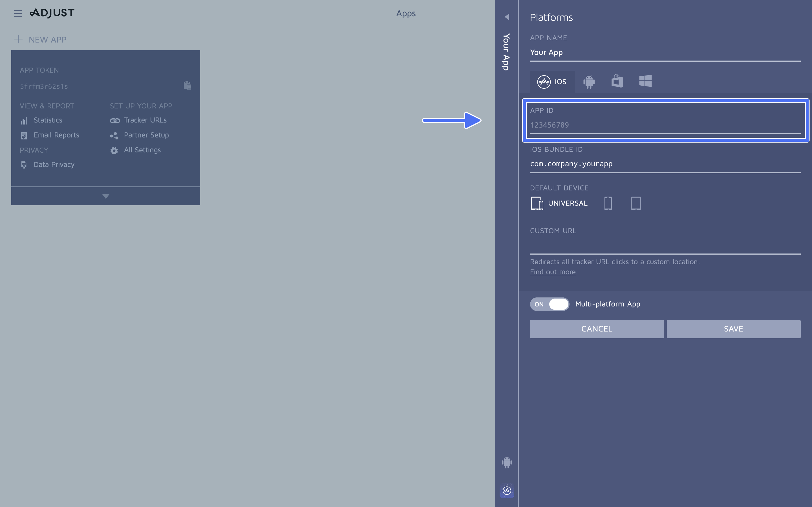Choose the phone-only default device icon
Screen dimensions: 812x507
[x=608, y=203]
